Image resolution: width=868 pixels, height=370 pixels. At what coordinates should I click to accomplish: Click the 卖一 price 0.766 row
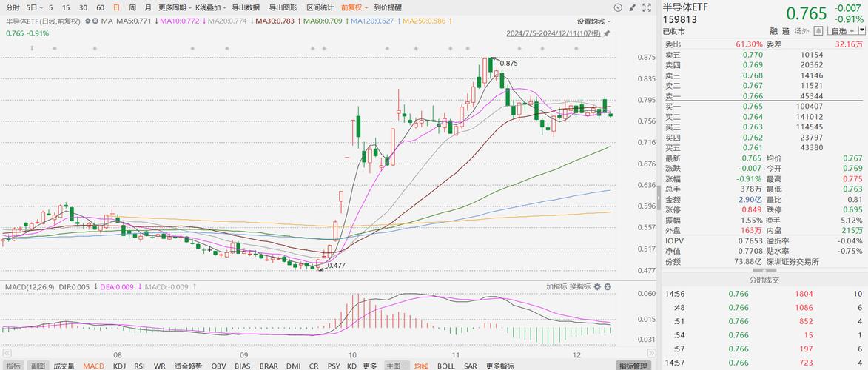(764, 95)
